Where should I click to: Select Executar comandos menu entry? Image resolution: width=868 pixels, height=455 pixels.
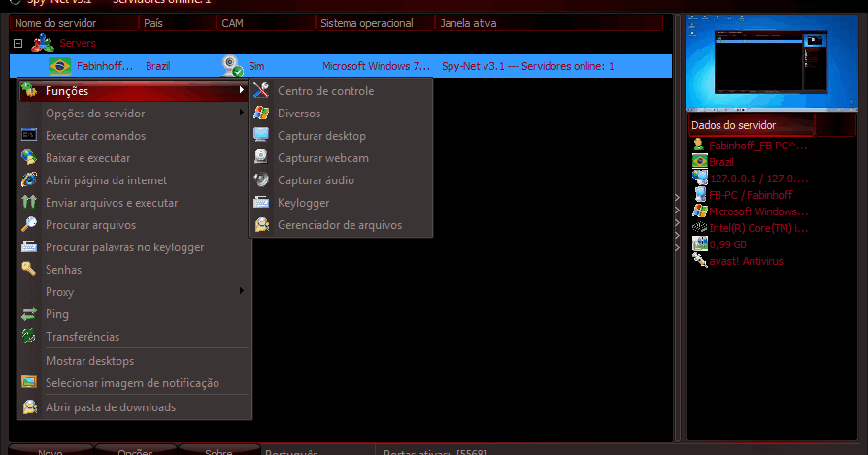pos(135,136)
